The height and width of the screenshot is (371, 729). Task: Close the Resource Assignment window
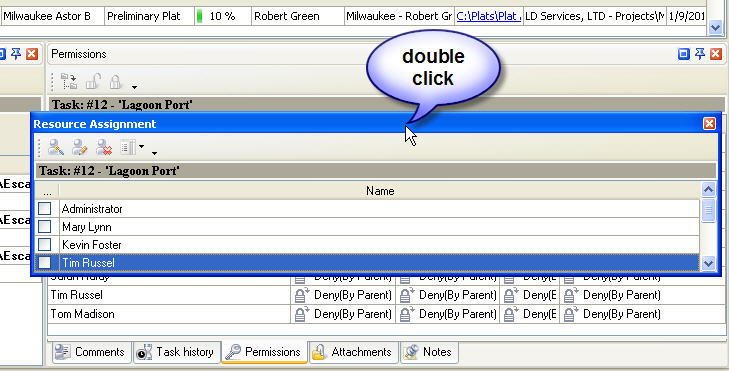point(709,124)
